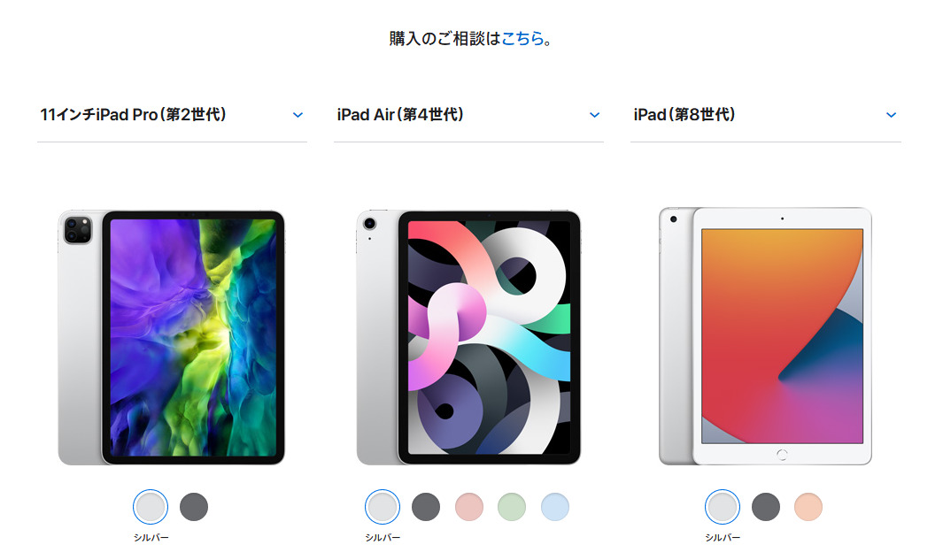
Task: Pick sky blue swatch for iPad Air
Action: click(555, 507)
